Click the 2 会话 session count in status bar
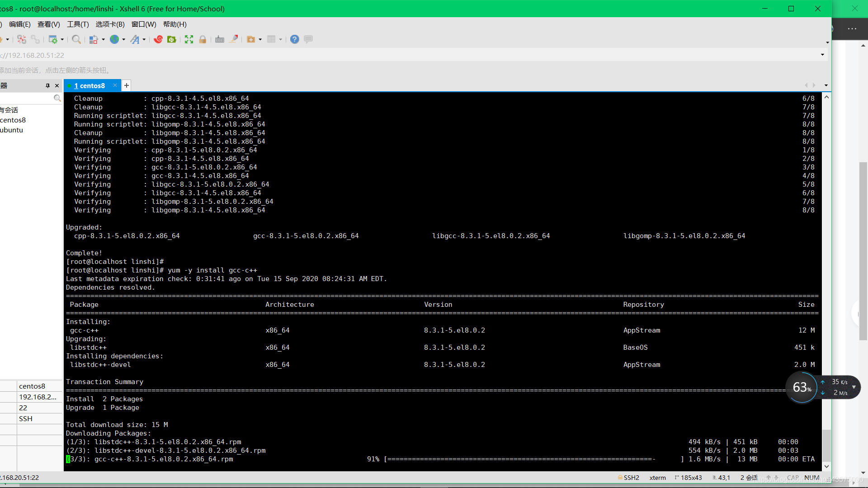Screen dimensions: 868x488 point(749,478)
